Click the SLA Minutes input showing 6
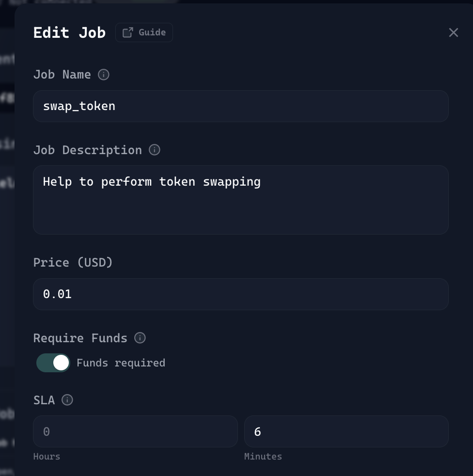This screenshot has height=476, width=473. coord(346,431)
